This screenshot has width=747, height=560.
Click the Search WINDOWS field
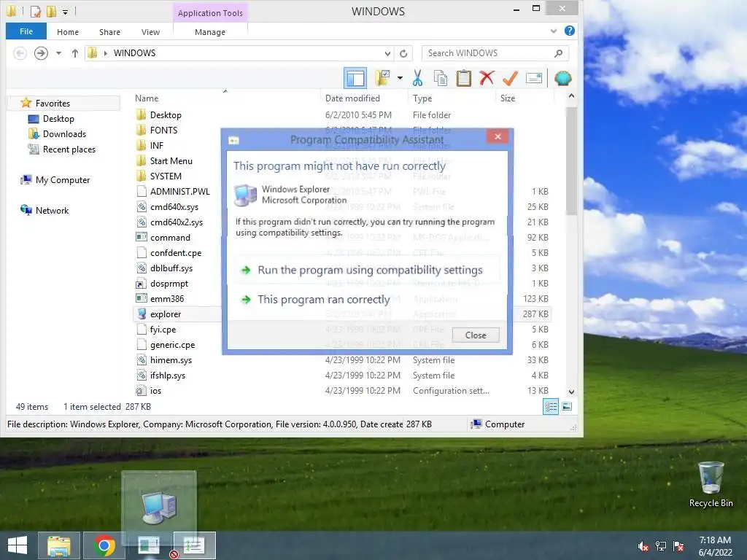(495, 53)
